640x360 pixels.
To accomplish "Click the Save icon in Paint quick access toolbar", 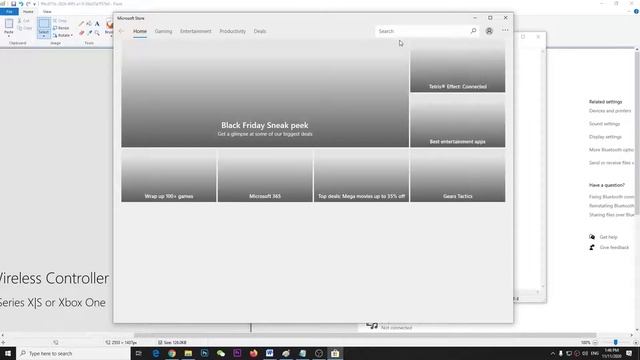I will coord(13,4).
